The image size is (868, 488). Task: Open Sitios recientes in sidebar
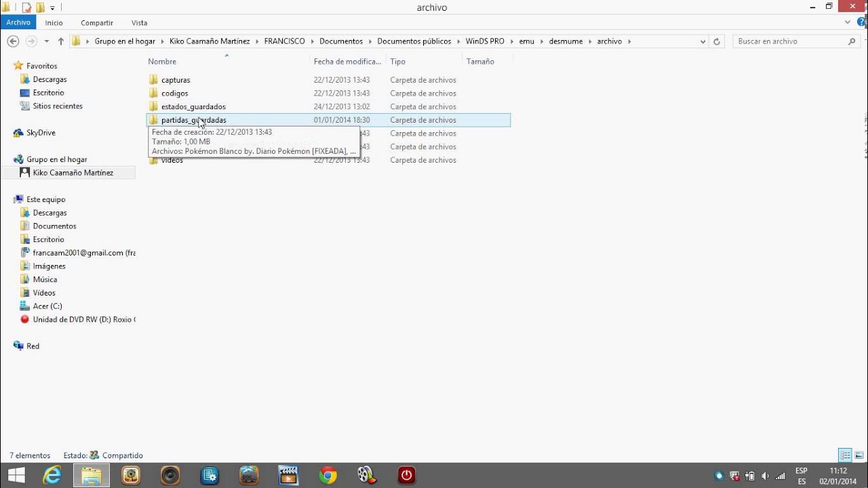[58, 106]
